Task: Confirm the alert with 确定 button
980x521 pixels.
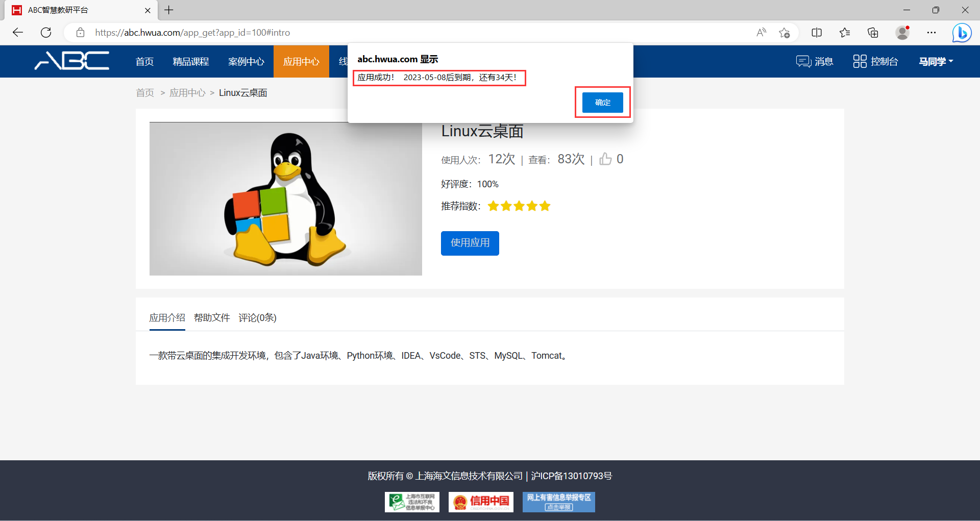Action: 602,103
